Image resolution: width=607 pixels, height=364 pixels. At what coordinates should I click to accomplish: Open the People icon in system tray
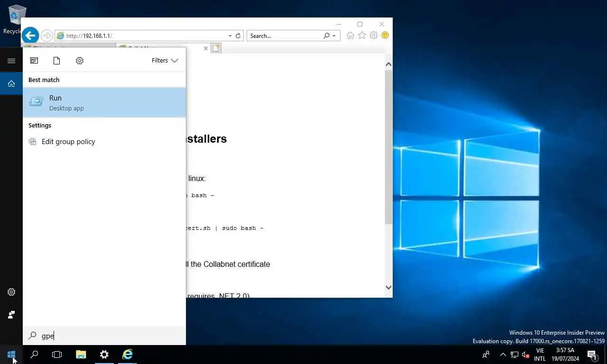(486, 355)
